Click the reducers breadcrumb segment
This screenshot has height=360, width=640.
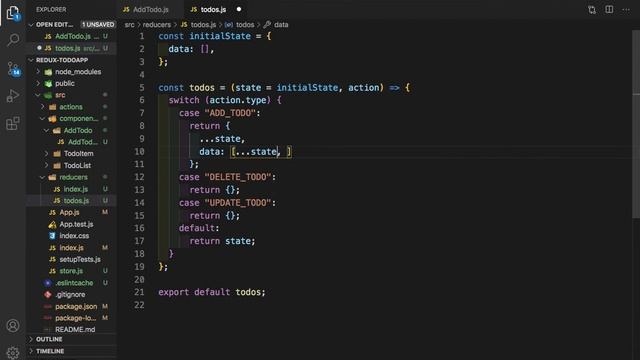pos(157,25)
